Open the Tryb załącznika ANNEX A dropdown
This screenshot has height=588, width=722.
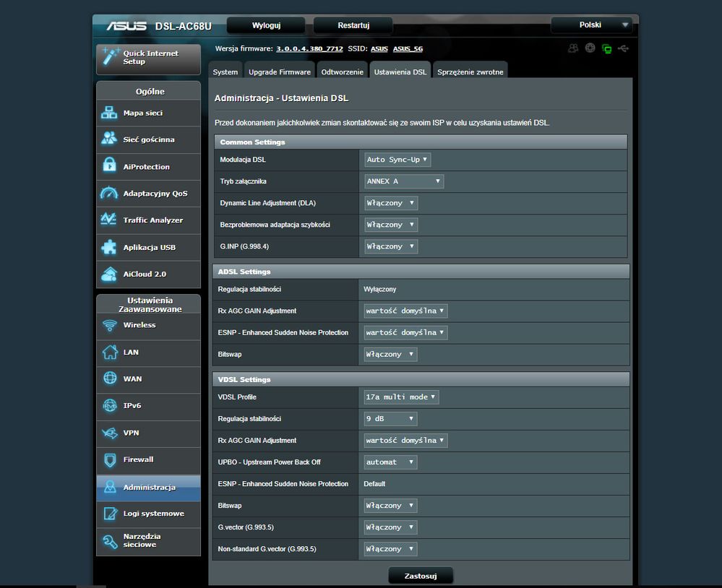click(404, 181)
